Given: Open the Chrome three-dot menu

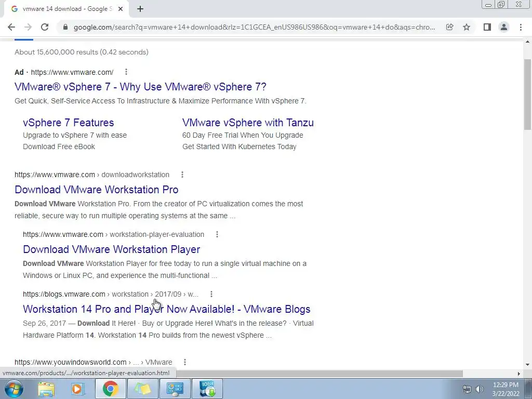Looking at the screenshot, I should point(521,27).
